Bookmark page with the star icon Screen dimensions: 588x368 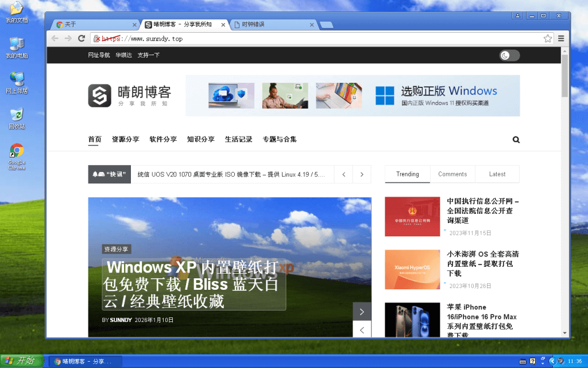547,39
